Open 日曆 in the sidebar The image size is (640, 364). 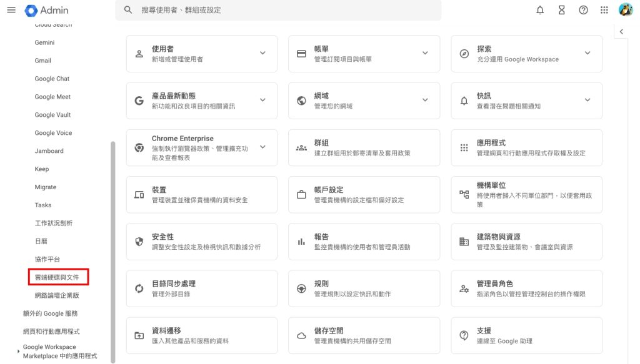[41, 241]
